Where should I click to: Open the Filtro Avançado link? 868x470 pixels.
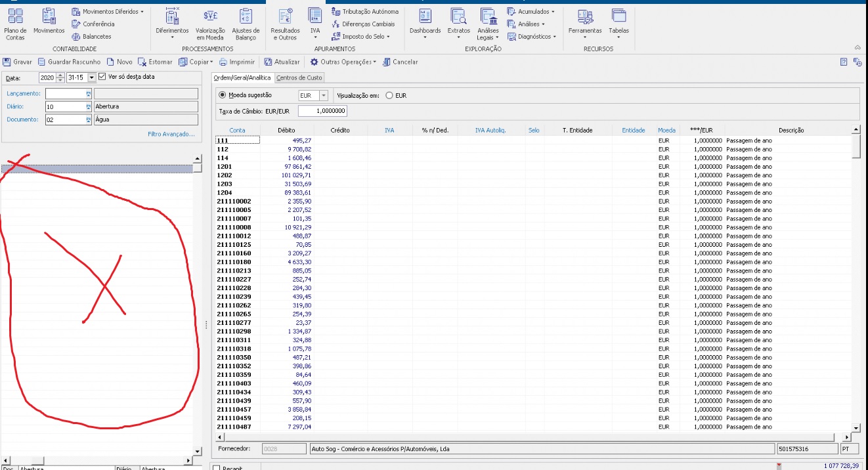[x=171, y=134]
